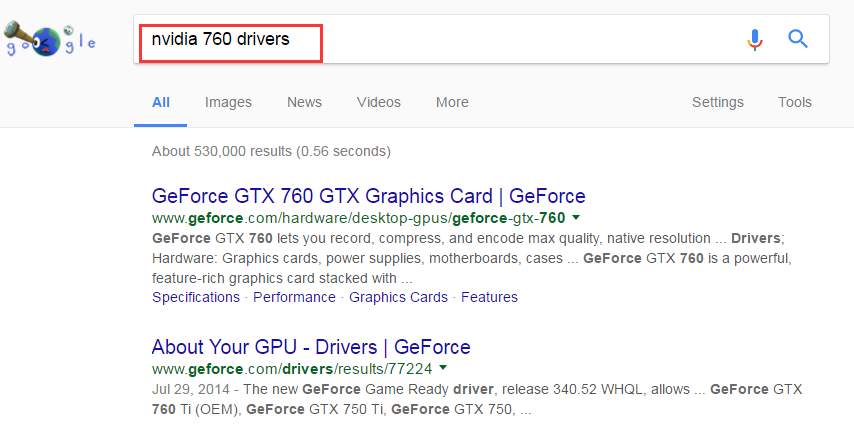Screen dimensions: 854x425
Task: Click the search box with nvidia query
Action: [481, 39]
